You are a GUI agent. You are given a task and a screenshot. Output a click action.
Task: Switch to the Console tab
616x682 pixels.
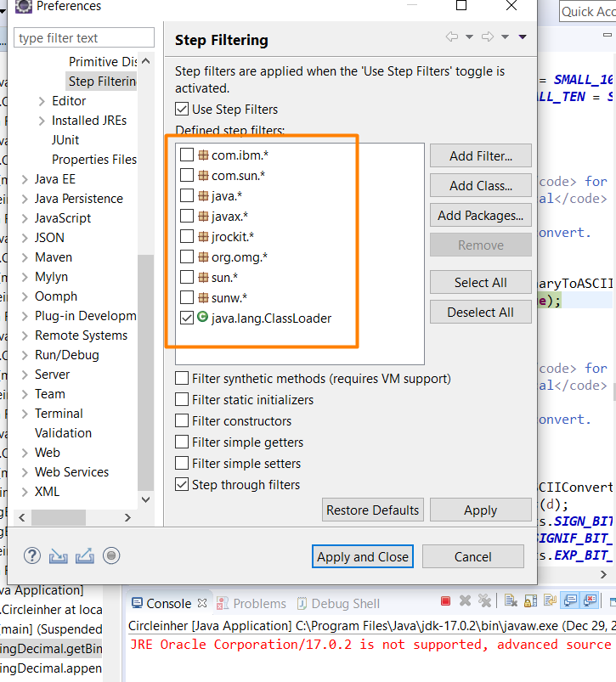169,603
